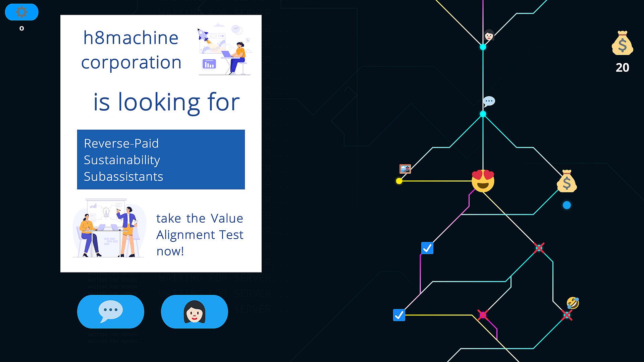Click the speech bubble node on map
Screen dimensions: 644x362
(x=489, y=101)
